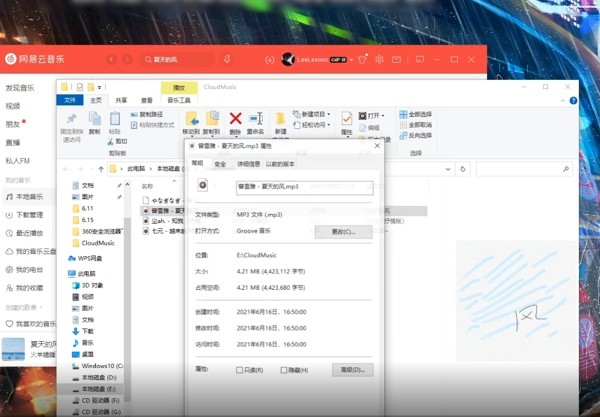Open NetEase settings gear icon

pyautogui.click(x=379, y=59)
